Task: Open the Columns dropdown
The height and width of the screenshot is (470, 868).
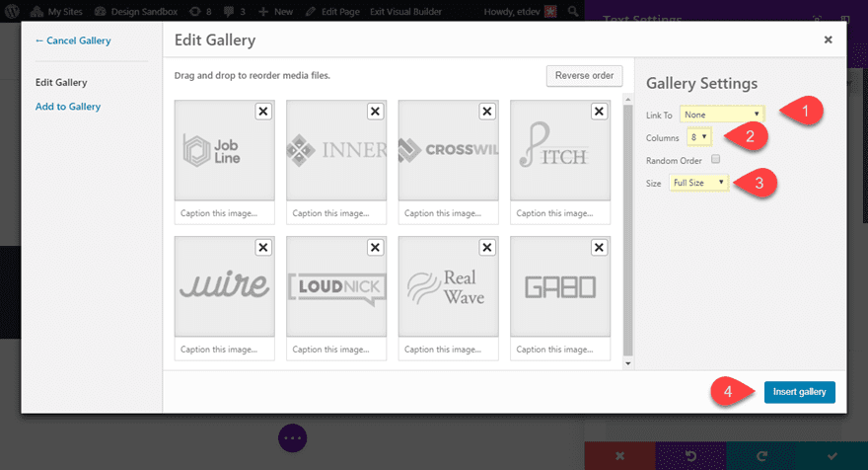Action: point(698,136)
